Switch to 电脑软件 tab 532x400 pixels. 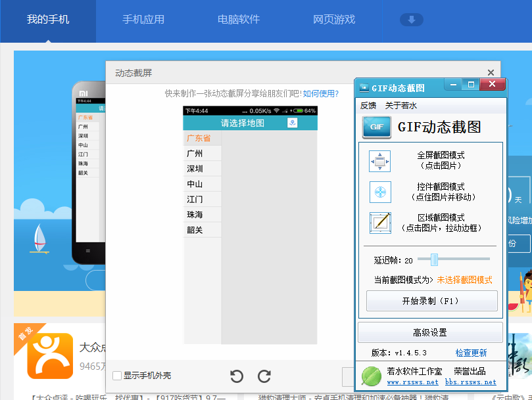coord(239,19)
